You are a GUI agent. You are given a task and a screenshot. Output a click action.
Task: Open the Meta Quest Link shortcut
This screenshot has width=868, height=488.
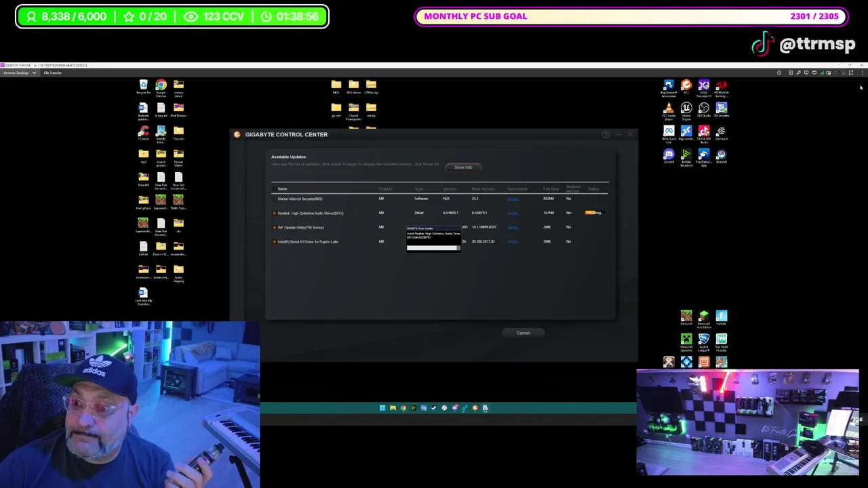pyautogui.click(x=669, y=134)
